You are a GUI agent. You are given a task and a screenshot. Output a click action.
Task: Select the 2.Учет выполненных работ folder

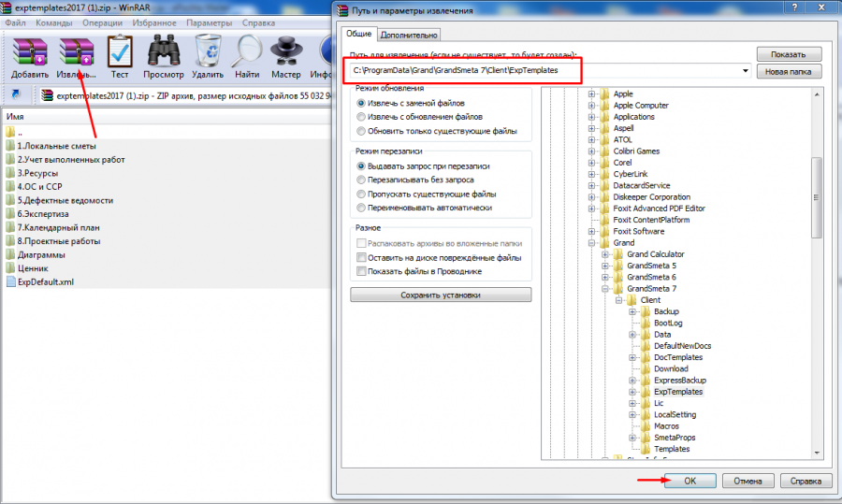[71, 159]
